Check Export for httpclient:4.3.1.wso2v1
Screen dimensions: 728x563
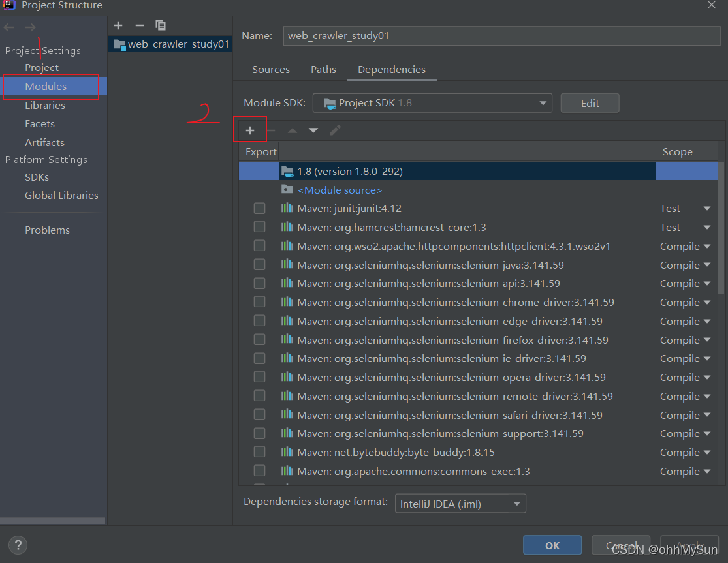[x=260, y=246]
